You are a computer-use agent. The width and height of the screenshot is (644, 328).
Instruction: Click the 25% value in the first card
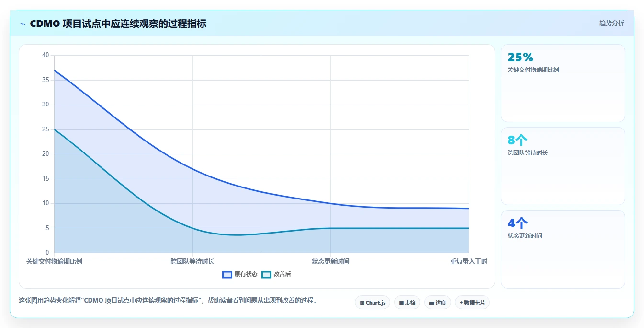click(x=520, y=58)
